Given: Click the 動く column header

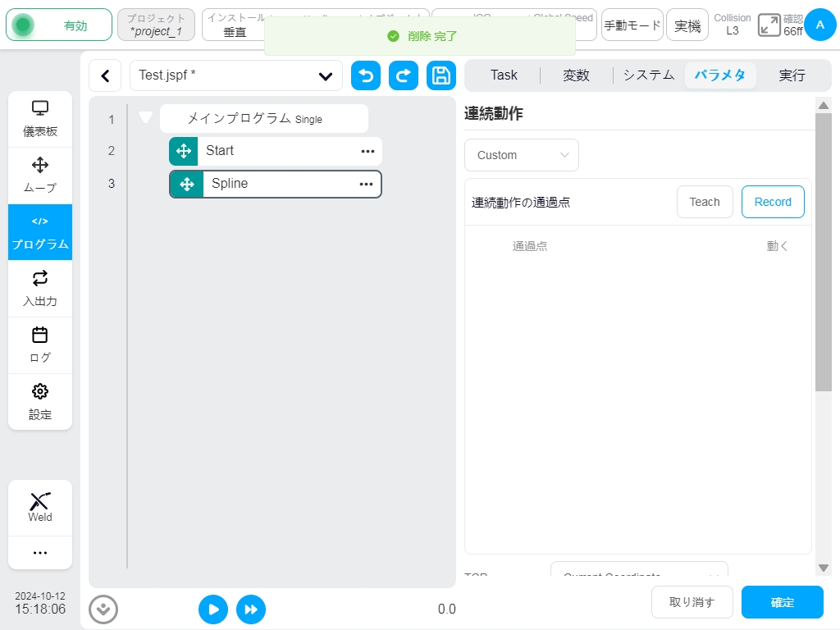Looking at the screenshot, I should pyautogui.click(x=778, y=246).
